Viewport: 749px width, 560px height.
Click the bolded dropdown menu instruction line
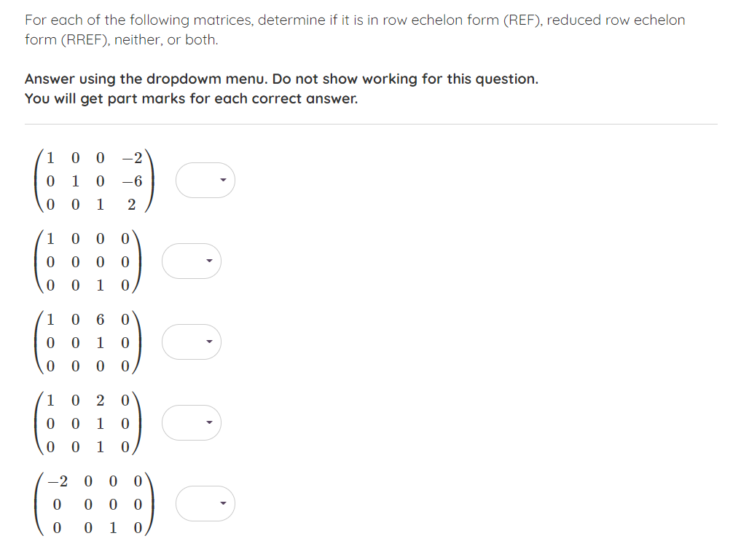pyautogui.click(x=281, y=79)
